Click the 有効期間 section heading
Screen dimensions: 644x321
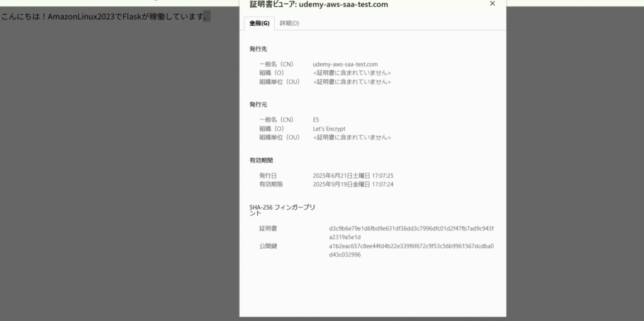click(261, 161)
